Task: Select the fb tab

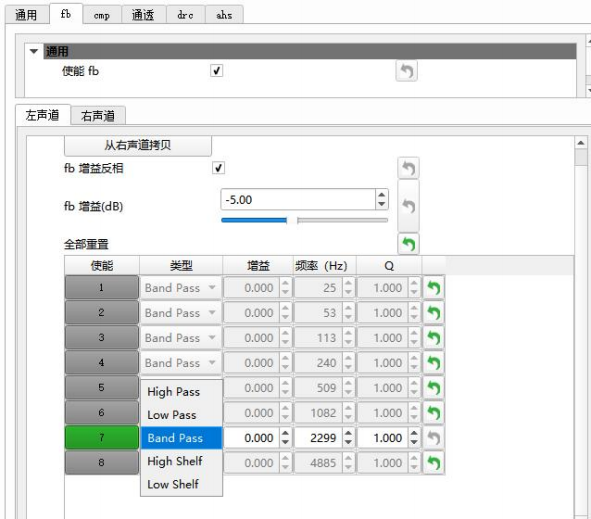Action: 66,14
